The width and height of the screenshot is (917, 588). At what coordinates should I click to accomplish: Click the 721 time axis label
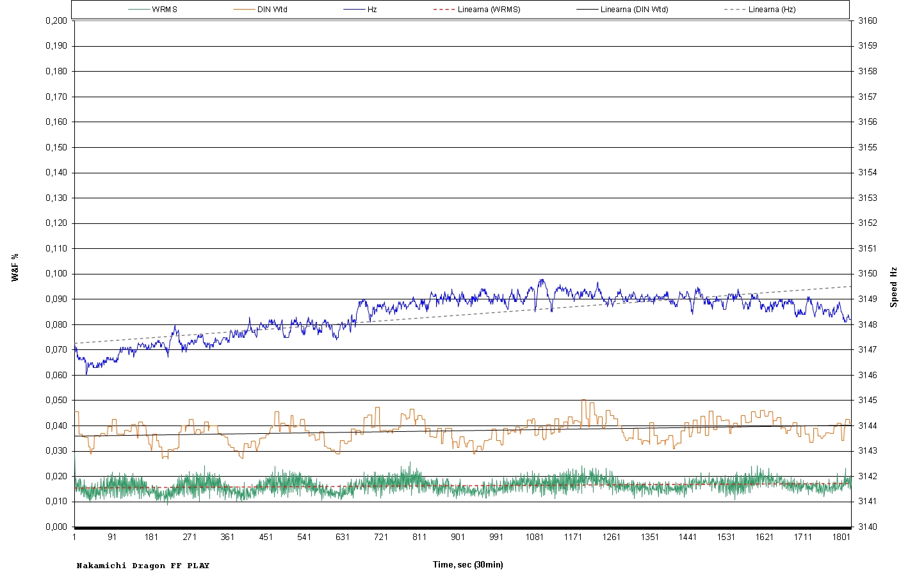pyautogui.click(x=381, y=537)
